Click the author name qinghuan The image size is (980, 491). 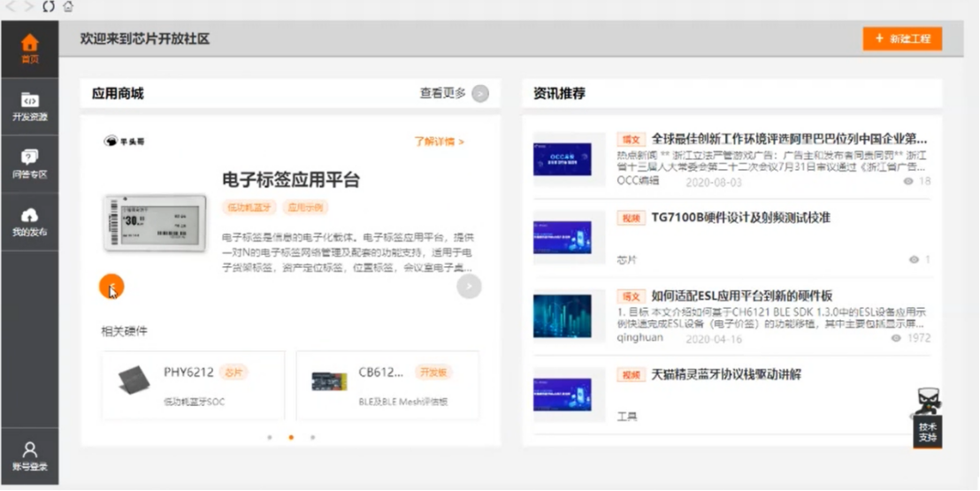point(639,338)
